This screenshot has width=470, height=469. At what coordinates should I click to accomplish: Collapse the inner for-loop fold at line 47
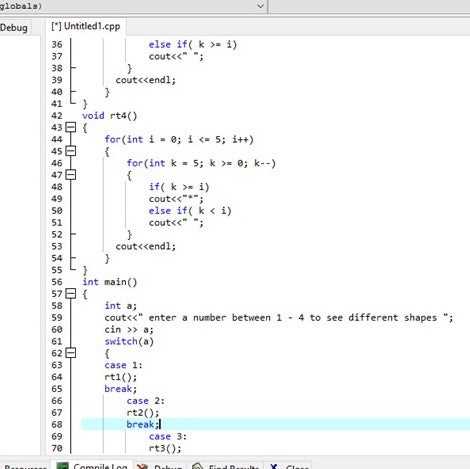[71, 175]
